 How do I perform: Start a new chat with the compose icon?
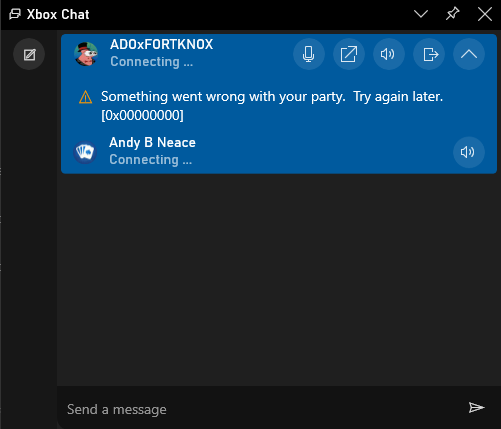29,54
